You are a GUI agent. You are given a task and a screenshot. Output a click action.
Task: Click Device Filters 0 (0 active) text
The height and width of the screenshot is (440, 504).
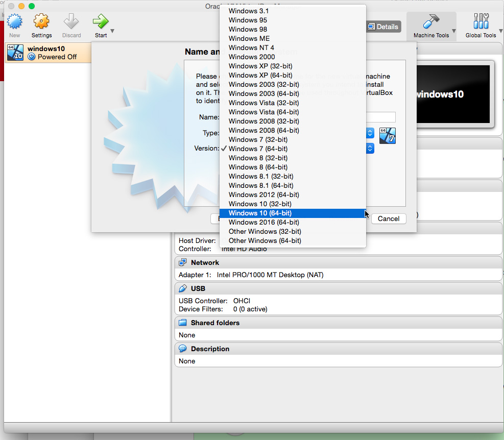(223, 309)
